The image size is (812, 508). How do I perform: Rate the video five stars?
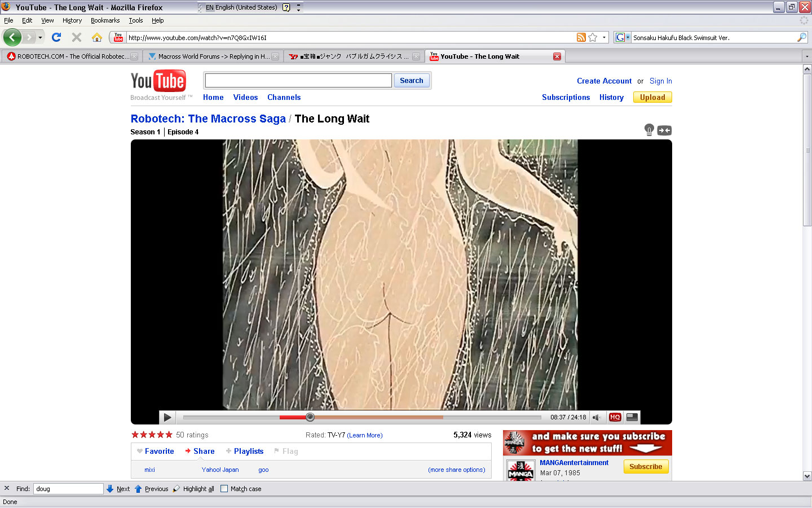coord(169,435)
